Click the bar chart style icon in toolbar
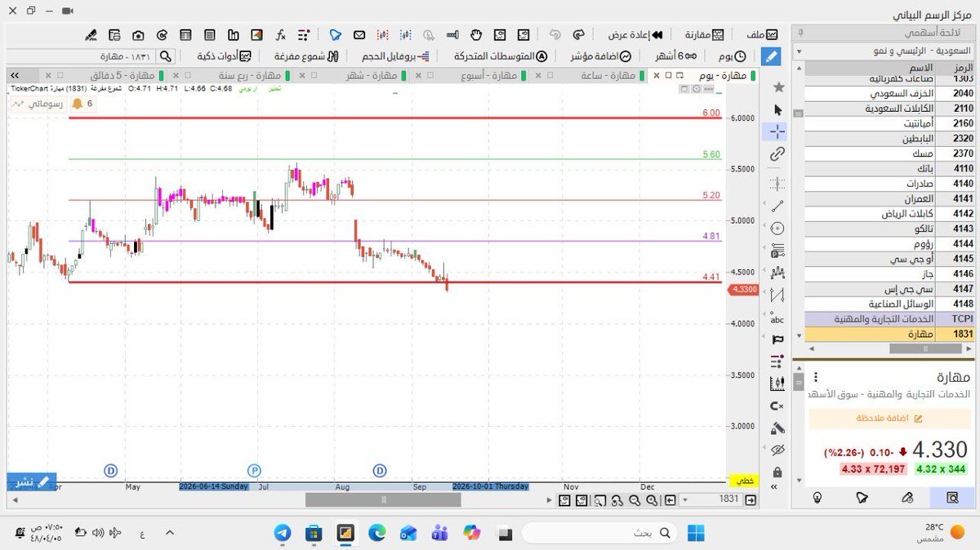 [233, 35]
